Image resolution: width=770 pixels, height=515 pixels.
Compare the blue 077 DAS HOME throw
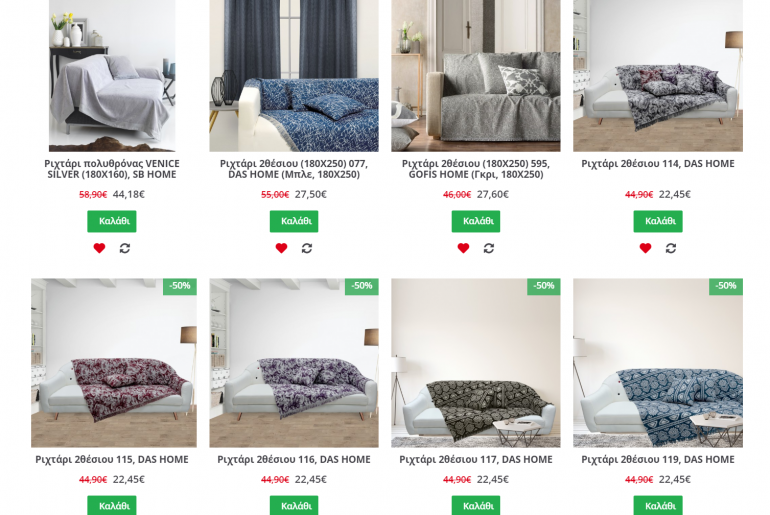[x=307, y=248]
